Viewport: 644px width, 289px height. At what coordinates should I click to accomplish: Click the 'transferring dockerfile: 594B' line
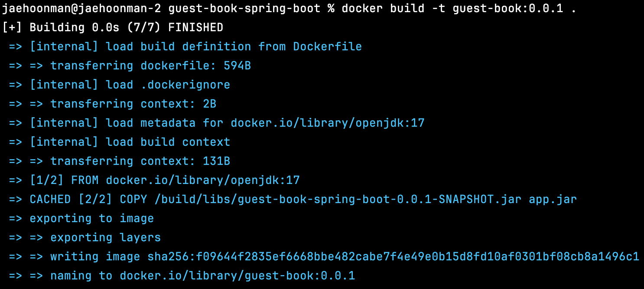[x=130, y=66]
